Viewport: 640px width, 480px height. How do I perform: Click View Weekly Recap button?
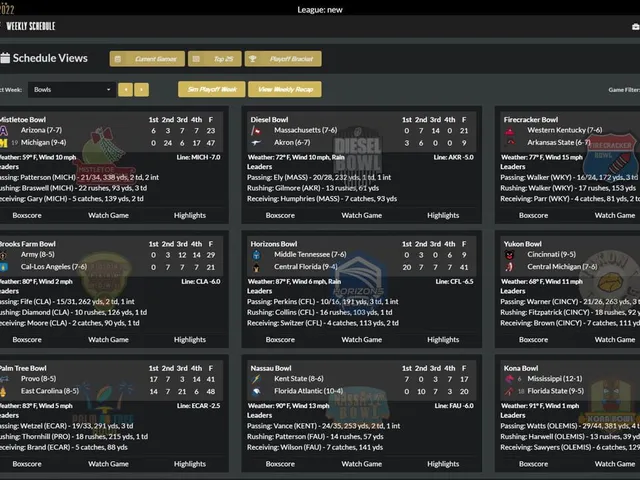[285, 89]
